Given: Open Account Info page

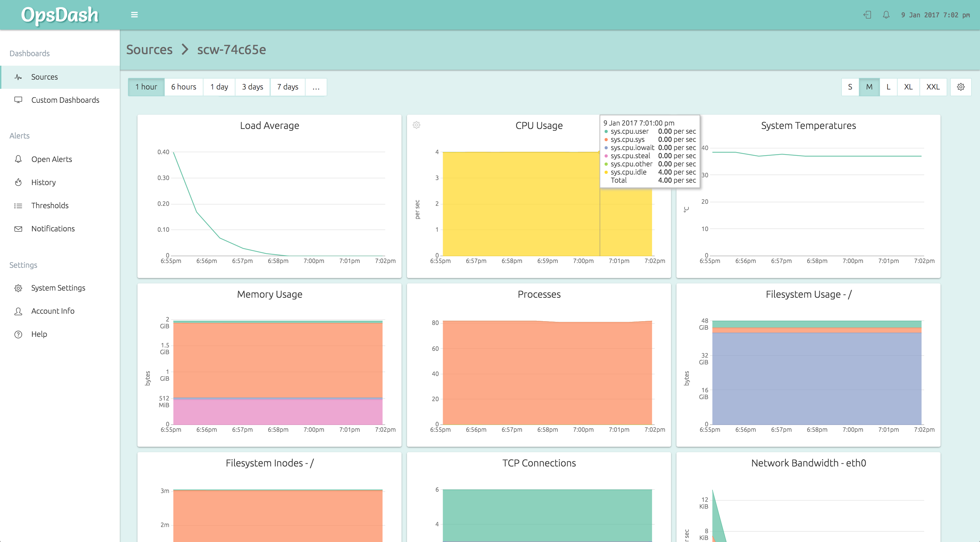Looking at the screenshot, I should pos(60,311).
